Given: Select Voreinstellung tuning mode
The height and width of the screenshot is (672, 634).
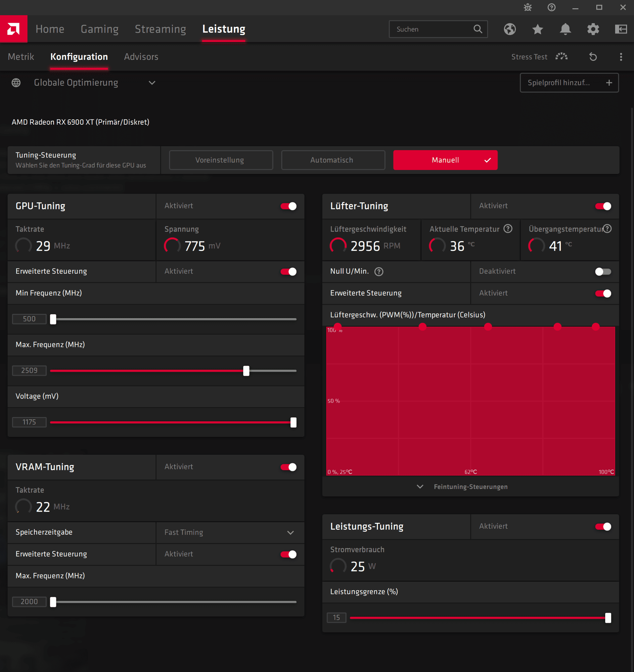Looking at the screenshot, I should pos(221,160).
